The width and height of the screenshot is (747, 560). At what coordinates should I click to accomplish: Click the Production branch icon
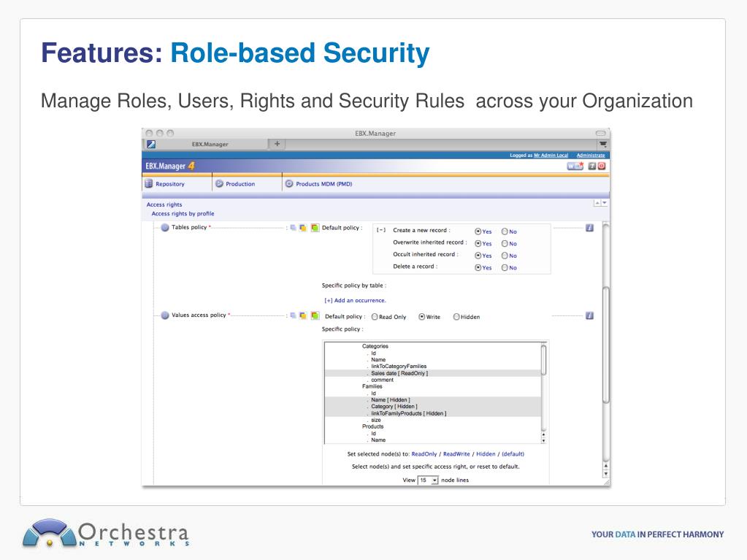click(x=219, y=184)
